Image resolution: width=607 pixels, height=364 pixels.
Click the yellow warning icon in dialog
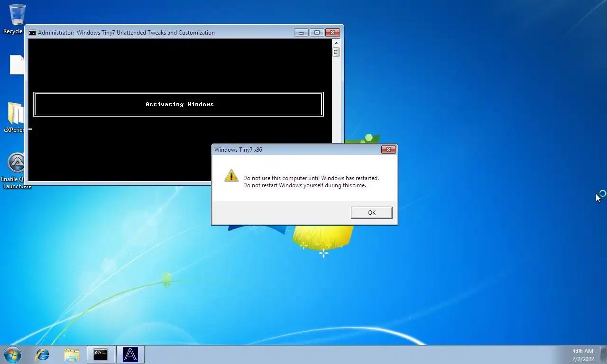(x=231, y=176)
